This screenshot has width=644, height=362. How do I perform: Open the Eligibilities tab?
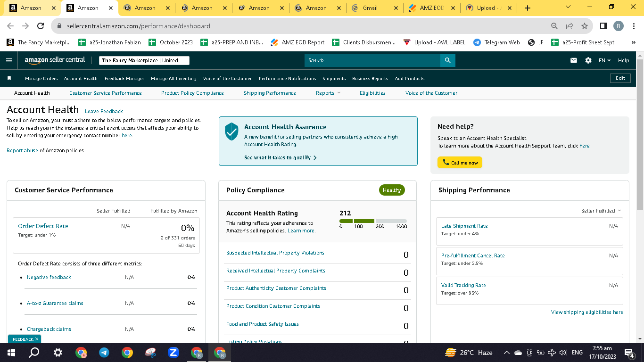pyautogui.click(x=372, y=93)
